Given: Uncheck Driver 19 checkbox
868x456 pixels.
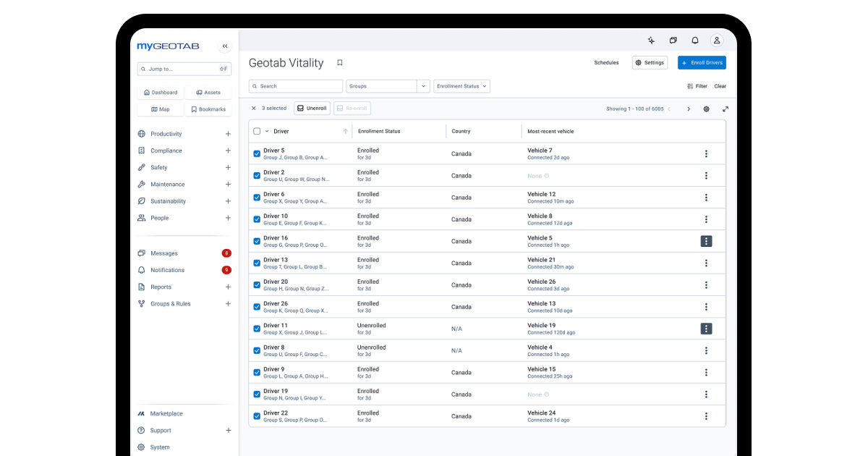Looking at the screenshot, I should pos(257,394).
